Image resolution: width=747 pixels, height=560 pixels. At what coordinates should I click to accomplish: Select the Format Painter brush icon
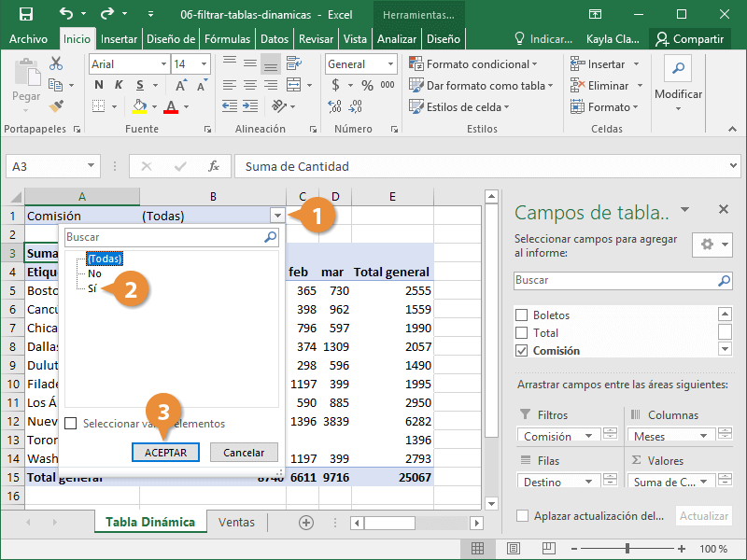tap(56, 106)
